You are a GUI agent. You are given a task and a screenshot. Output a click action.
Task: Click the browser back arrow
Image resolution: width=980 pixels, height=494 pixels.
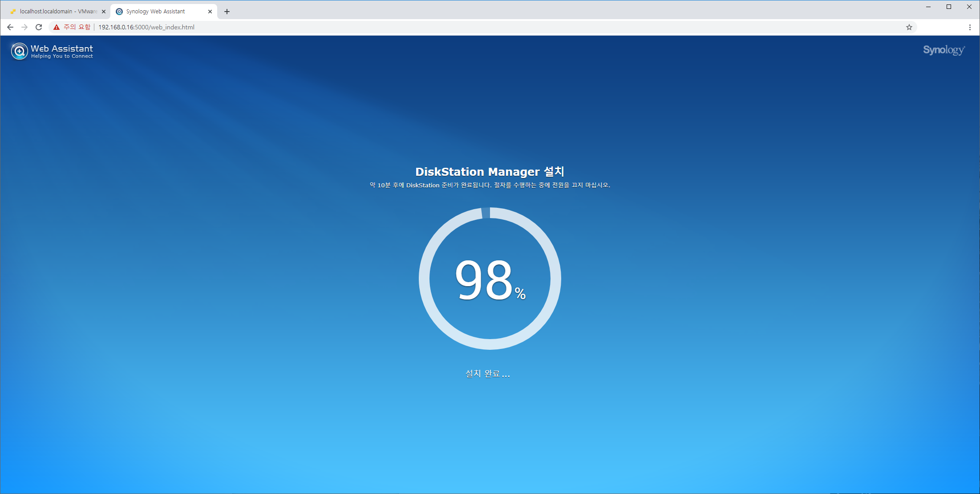(10, 27)
